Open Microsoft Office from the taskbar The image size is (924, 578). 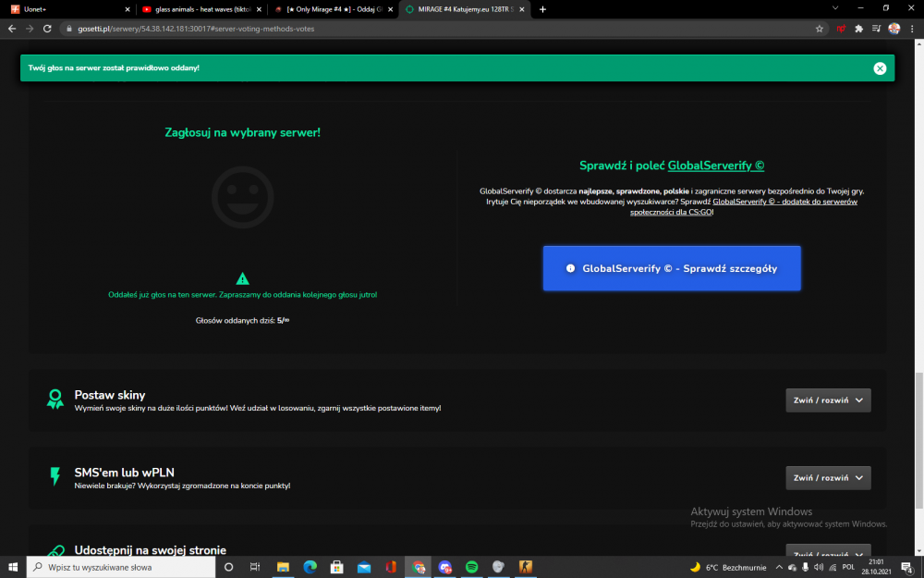point(391,567)
